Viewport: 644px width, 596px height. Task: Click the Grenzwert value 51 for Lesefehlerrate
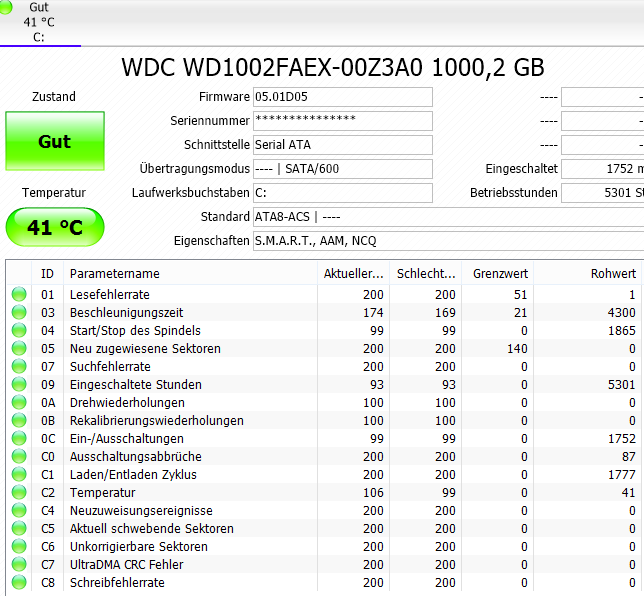[520, 295]
